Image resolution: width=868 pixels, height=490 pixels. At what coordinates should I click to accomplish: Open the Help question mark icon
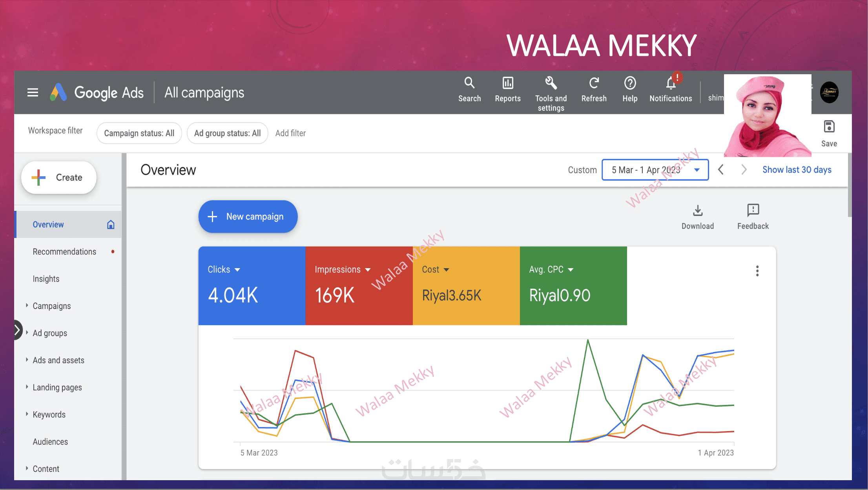click(630, 84)
